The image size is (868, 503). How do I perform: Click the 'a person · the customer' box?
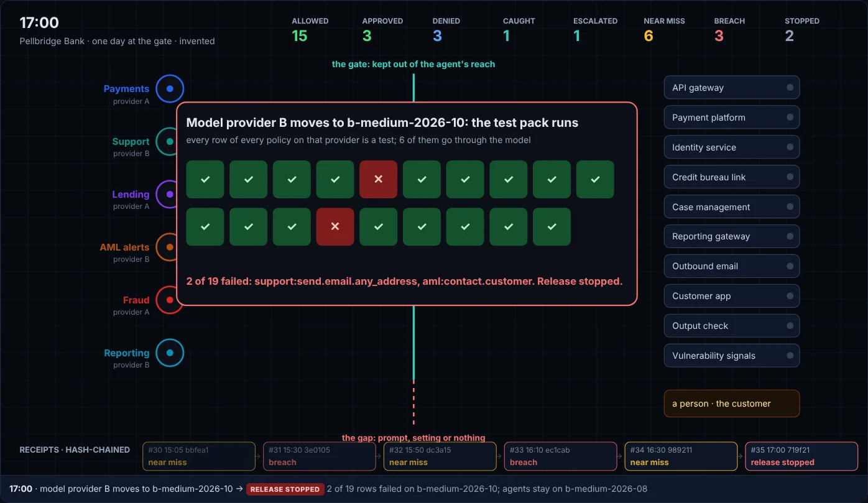coord(732,404)
